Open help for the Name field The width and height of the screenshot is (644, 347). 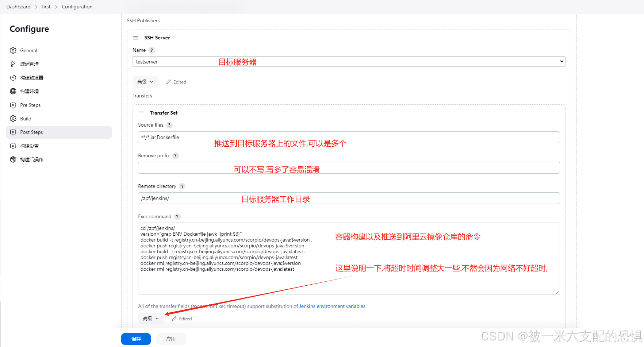(152, 50)
